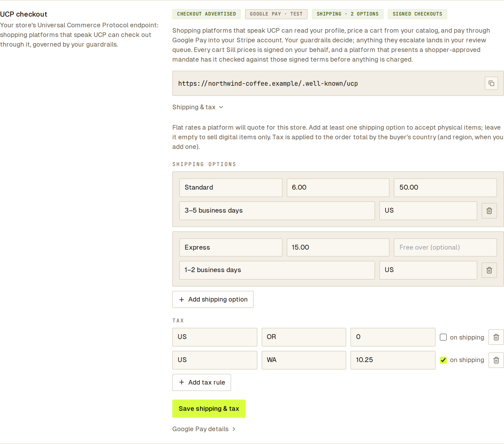Copy the UCP endpoint URL
504x444 pixels.
click(x=491, y=83)
